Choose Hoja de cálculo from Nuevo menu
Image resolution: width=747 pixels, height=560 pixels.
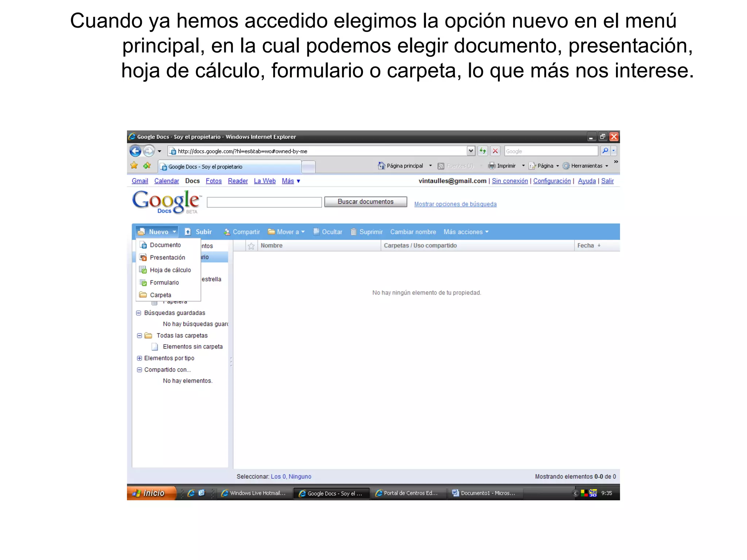tap(168, 270)
